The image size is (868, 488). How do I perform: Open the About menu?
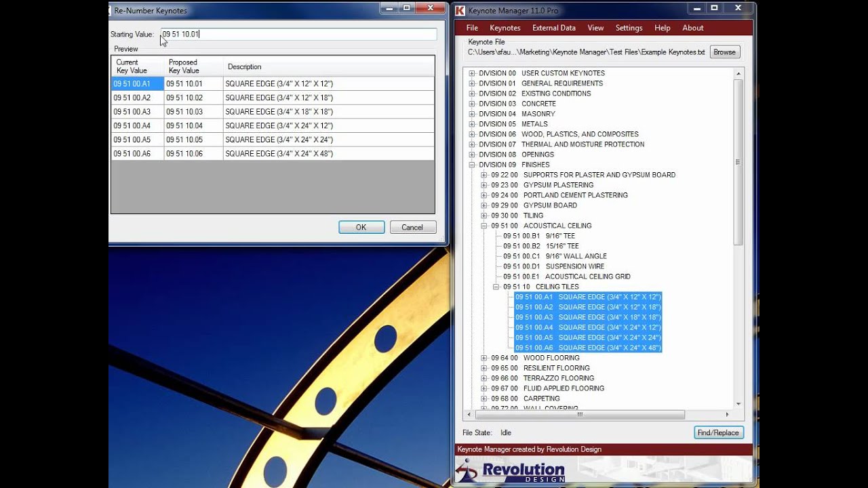click(693, 28)
